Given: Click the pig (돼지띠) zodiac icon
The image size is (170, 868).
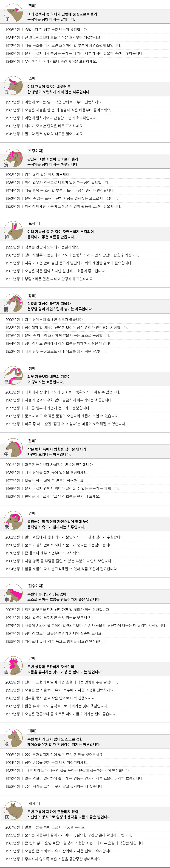Looking at the screenshot, I should (14, 810).
